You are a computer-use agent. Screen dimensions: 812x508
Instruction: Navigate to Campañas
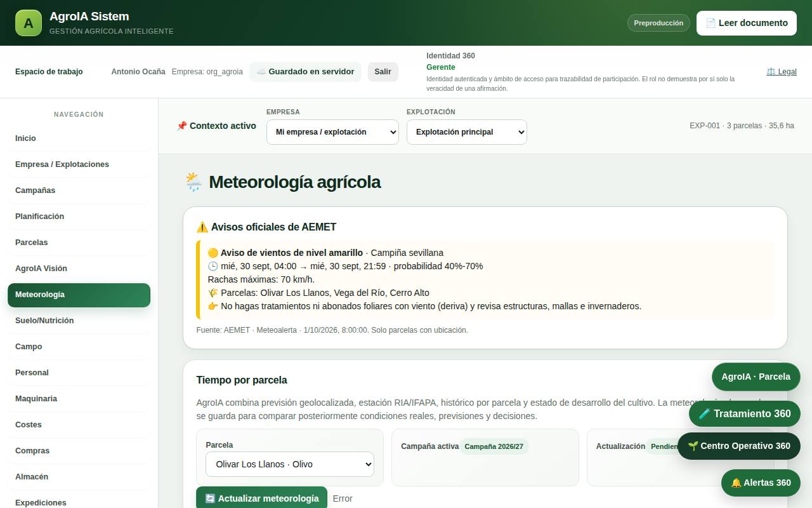[x=79, y=190]
